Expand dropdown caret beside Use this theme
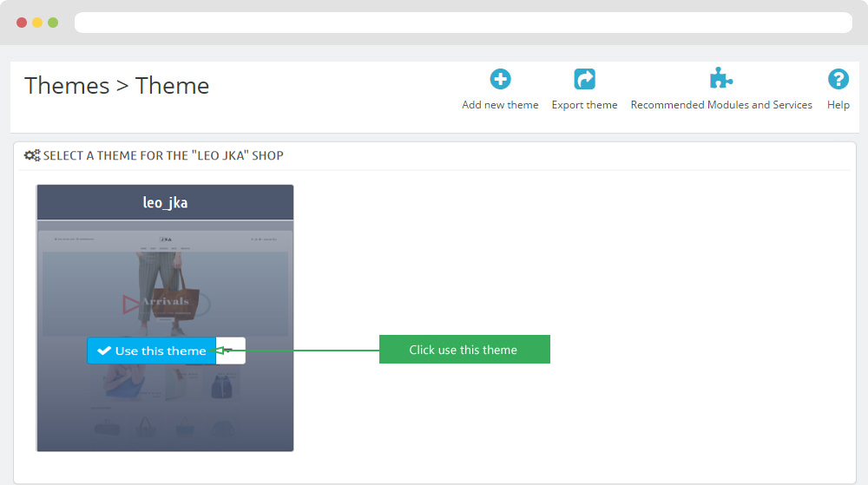Viewport: 868px width, 485px height. point(230,351)
